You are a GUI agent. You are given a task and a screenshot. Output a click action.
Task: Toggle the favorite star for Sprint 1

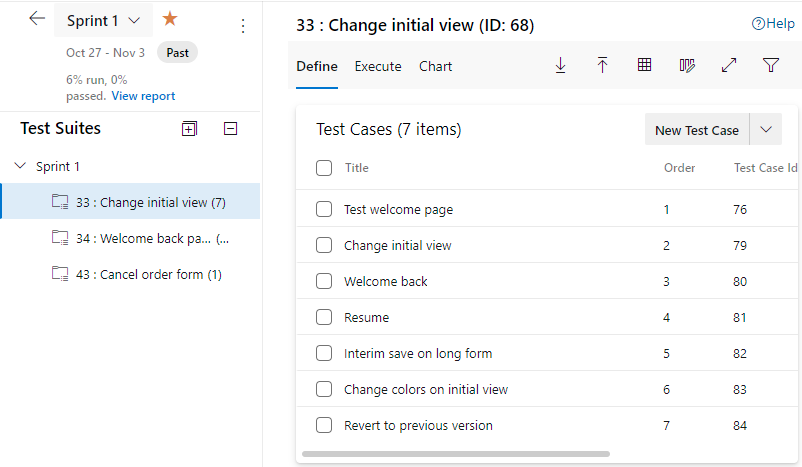tap(170, 19)
